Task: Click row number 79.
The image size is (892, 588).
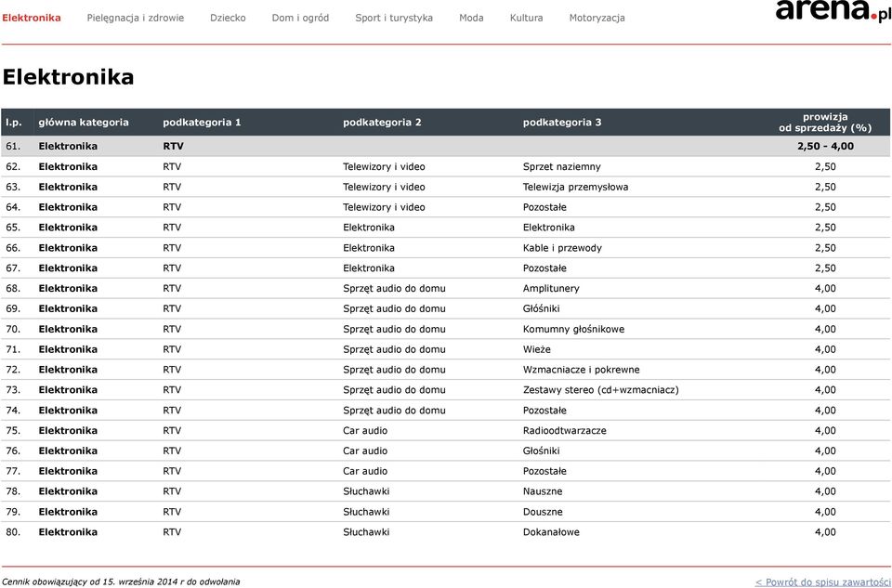Action: tap(13, 512)
